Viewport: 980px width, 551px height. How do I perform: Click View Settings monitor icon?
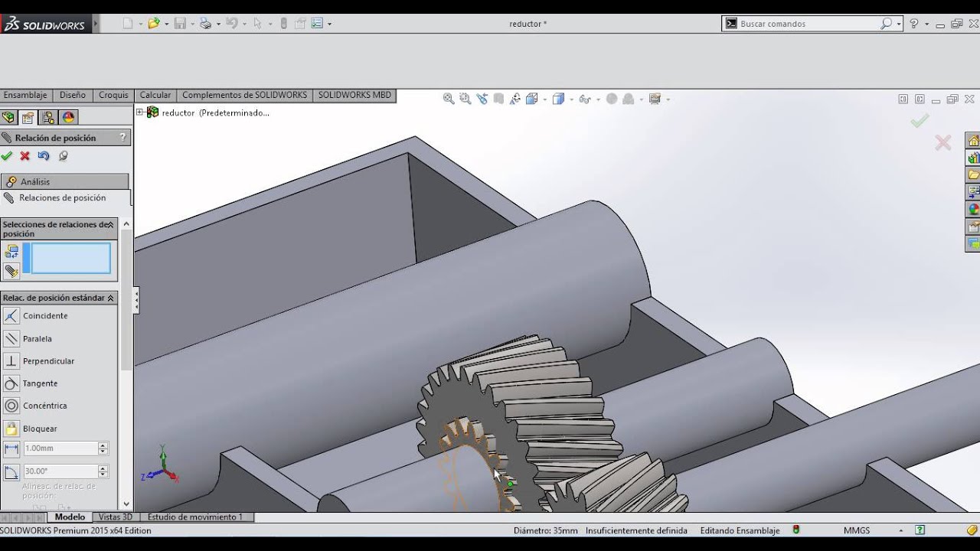[655, 99]
